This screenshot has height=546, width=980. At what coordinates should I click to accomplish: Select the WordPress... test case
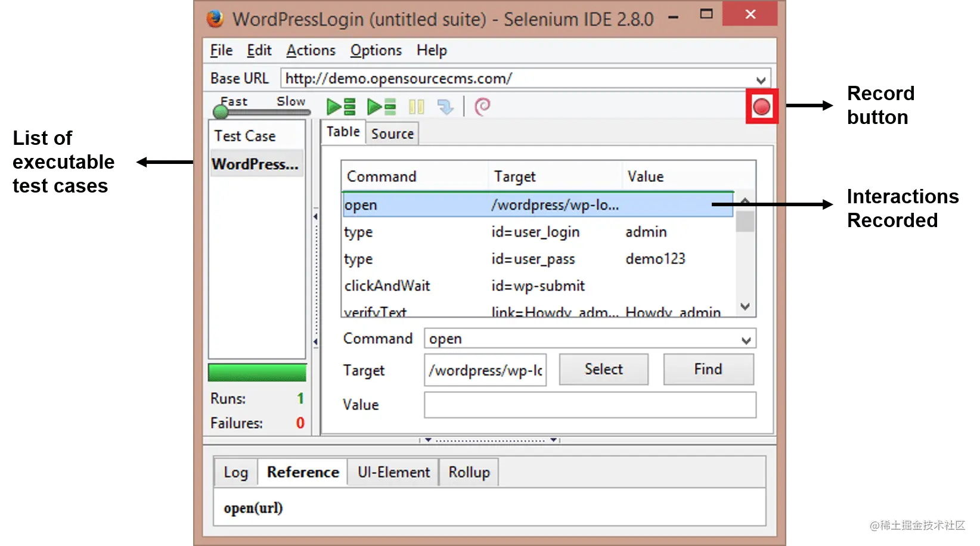(x=256, y=164)
